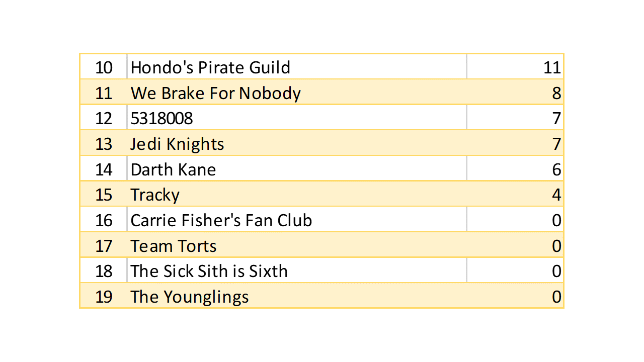Click Carrie Fisher's Fan Club cell

(221, 220)
